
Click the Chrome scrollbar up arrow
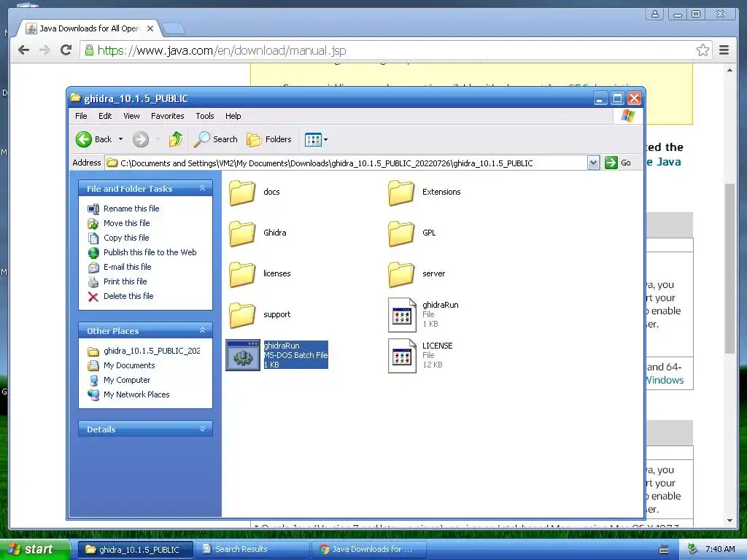coord(729,71)
